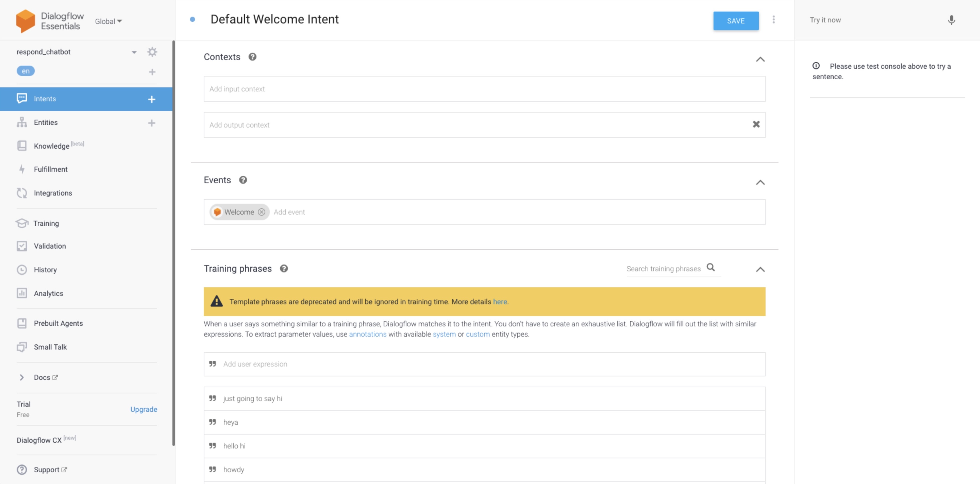Click the Training navigation icon
Image resolution: width=980 pixels, height=484 pixels.
22,223
